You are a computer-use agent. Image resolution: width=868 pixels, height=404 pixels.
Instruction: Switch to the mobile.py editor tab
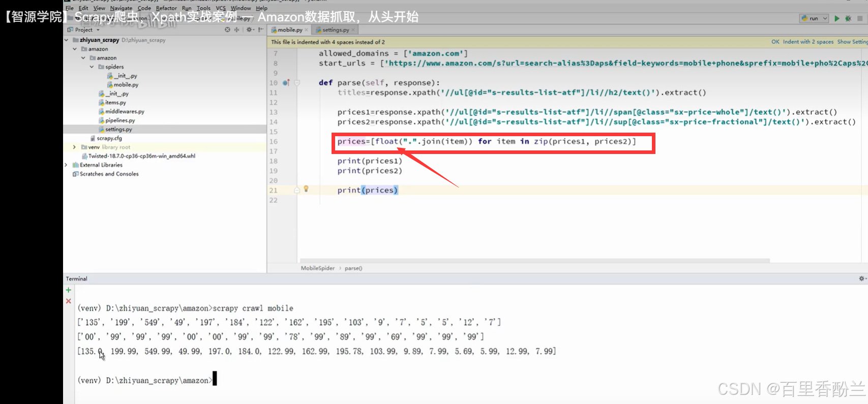pos(289,30)
